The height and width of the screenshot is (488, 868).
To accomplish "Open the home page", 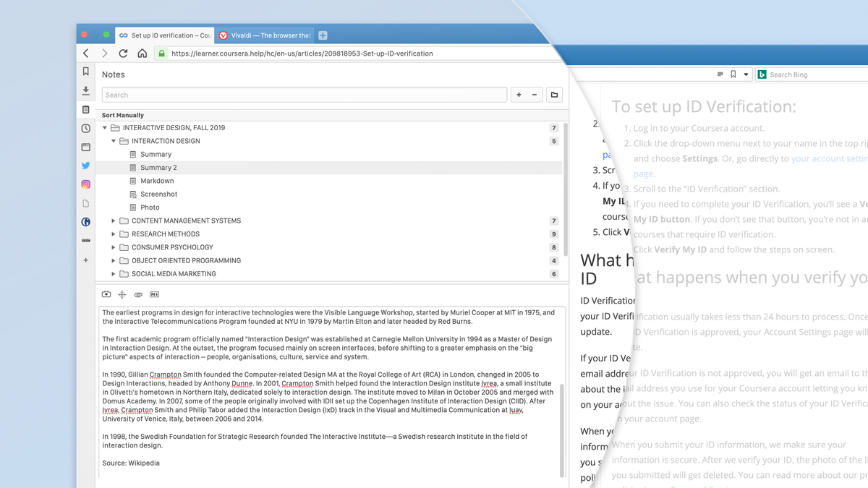I will point(142,53).
